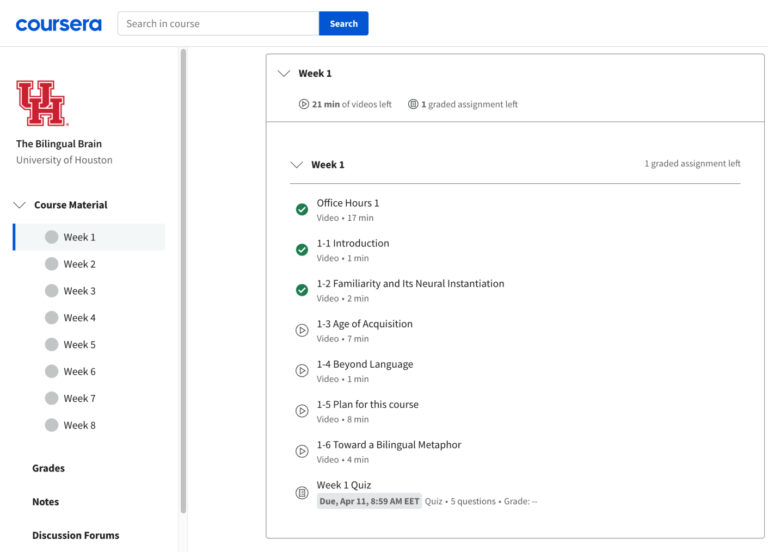Image resolution: width=768 pixels, height=552 pixels.
Task: Select the Week 2 status circle in sidebar
Action: click(52, 264)
